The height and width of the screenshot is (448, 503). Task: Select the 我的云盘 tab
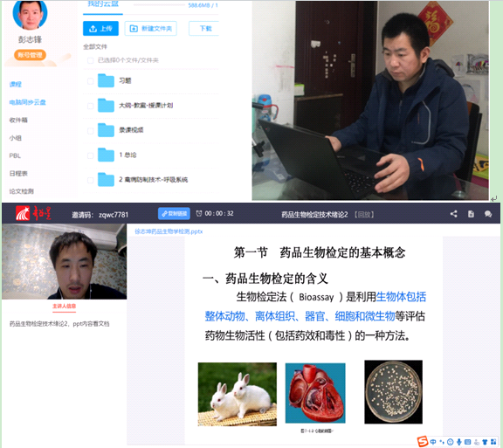tap(103, 4)
